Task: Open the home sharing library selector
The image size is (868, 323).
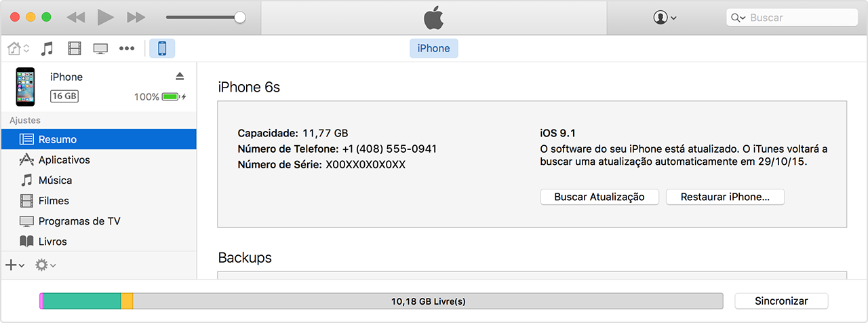Action: 18,48
